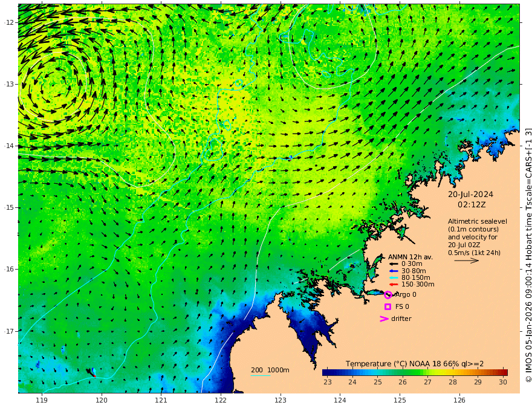Click the black 0-30m arrow legend icon
532x411 pixels.
(x=394, y=264)
